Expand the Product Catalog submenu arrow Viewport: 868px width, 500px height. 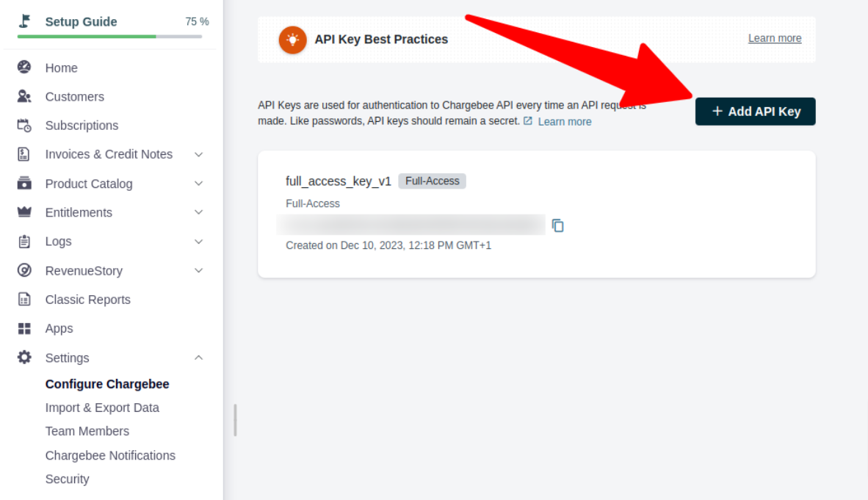(199, 184)
